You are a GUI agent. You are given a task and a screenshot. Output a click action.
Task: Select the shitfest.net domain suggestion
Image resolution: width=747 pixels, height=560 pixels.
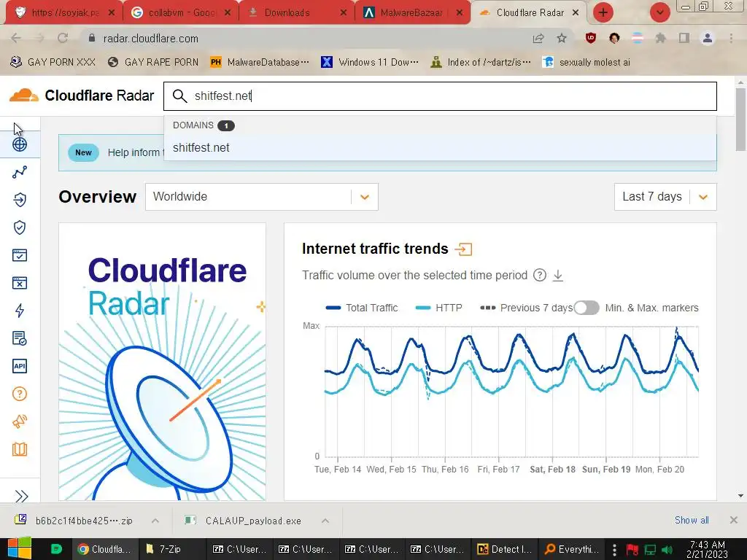440,147
